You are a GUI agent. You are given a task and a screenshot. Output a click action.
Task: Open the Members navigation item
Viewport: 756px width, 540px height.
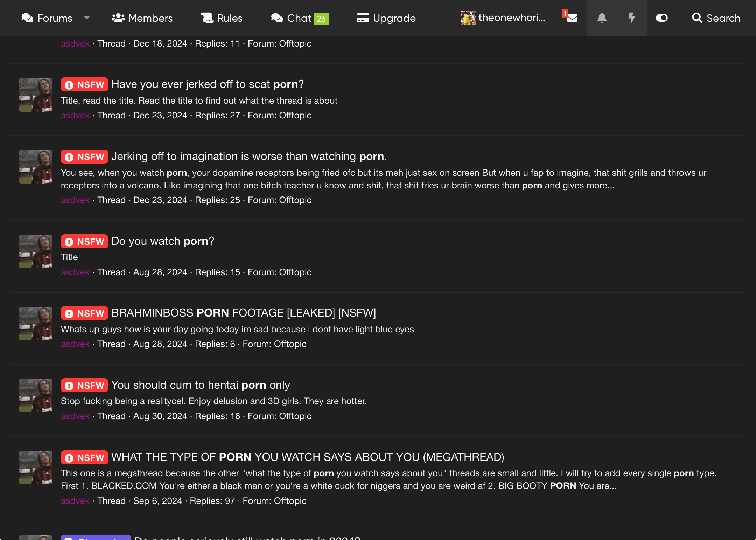[150, 18]
